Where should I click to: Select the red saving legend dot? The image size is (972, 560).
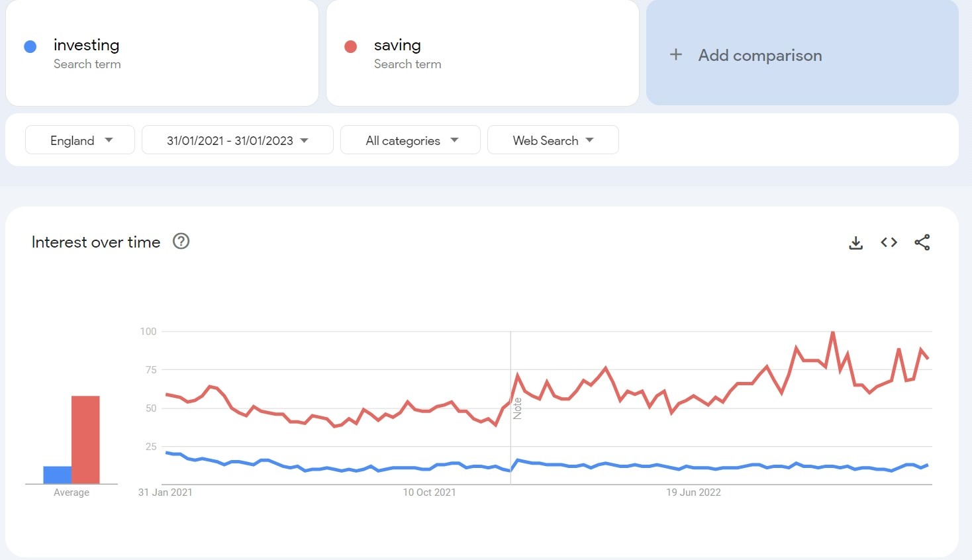click(x=351, y=45)
